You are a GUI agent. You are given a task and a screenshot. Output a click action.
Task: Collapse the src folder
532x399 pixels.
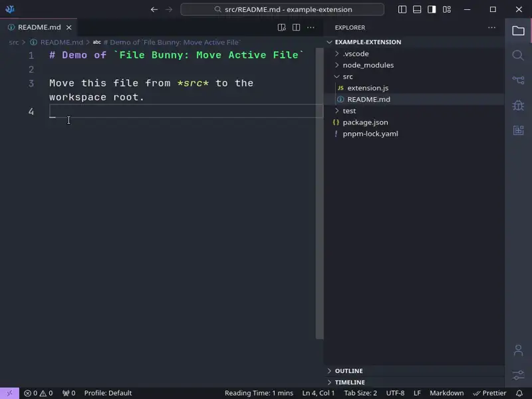click(414, 76)
